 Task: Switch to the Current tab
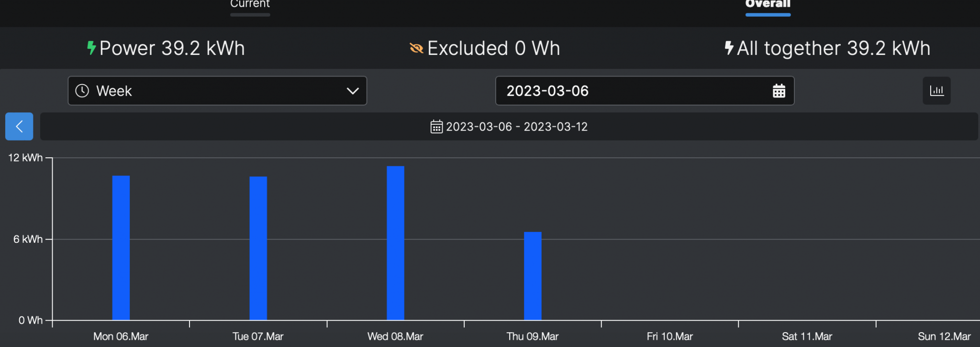coord(250,4)
